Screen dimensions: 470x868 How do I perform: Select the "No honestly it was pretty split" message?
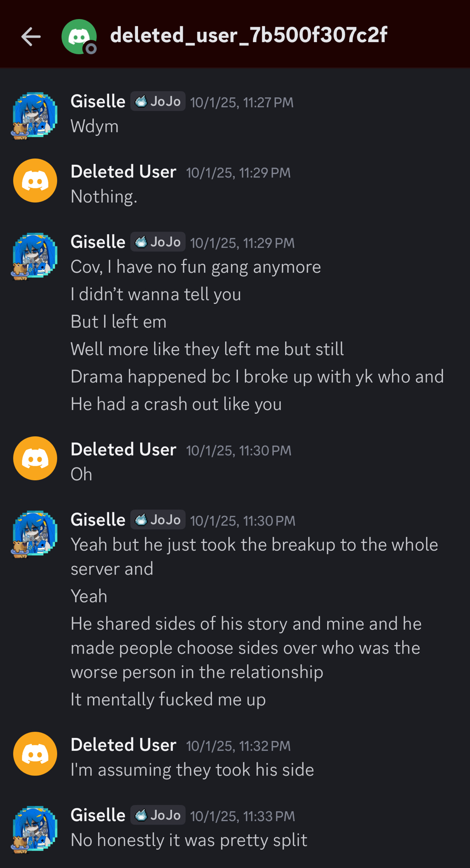click(189, 840)
